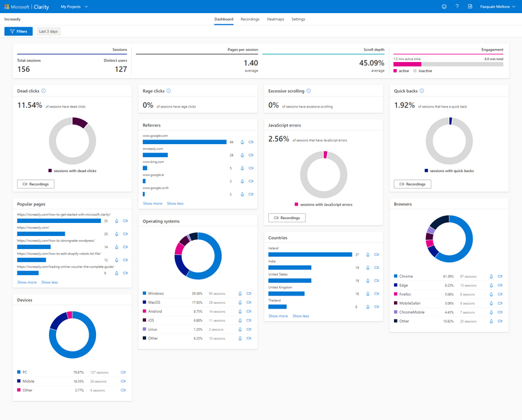This screenshot has height=420, width=522.
Task: View recordings for www.bing.com referrer
Action: click(x=251, y=168)
